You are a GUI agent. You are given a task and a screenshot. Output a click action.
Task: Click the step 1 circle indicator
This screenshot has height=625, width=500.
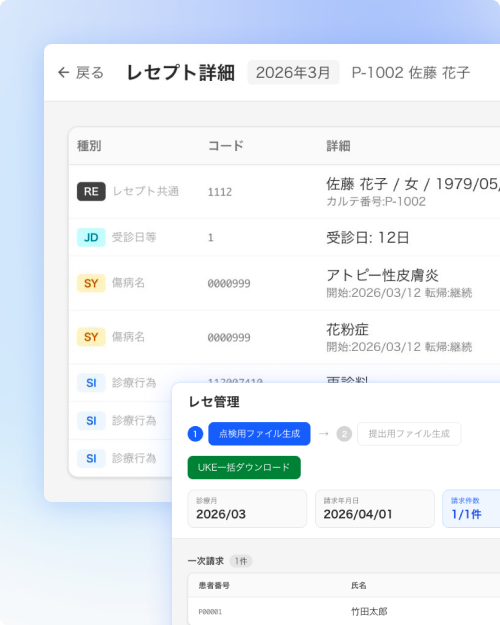coord(195,434)
